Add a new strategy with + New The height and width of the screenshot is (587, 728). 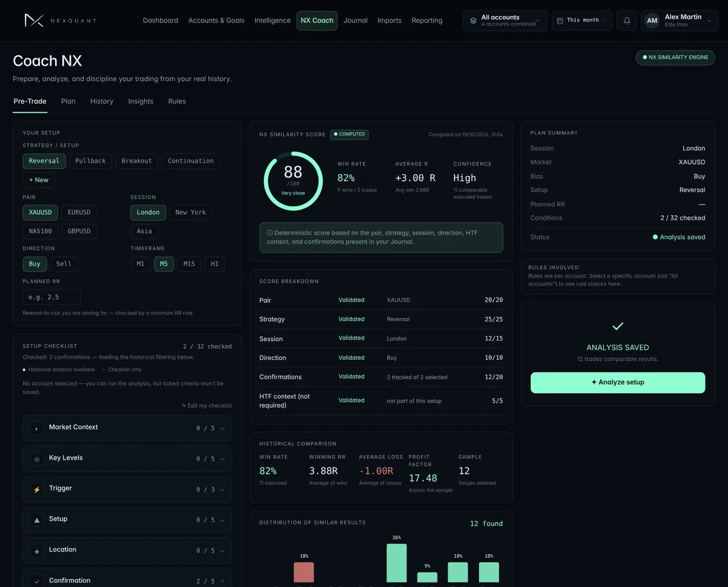39,180
